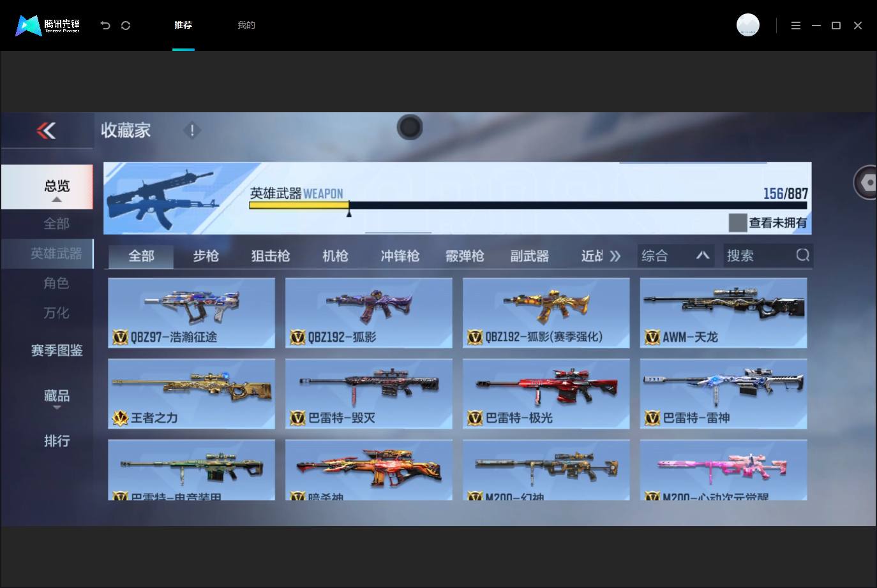
Task: Open the hamburger menu icon
Action: pos(795,26)
